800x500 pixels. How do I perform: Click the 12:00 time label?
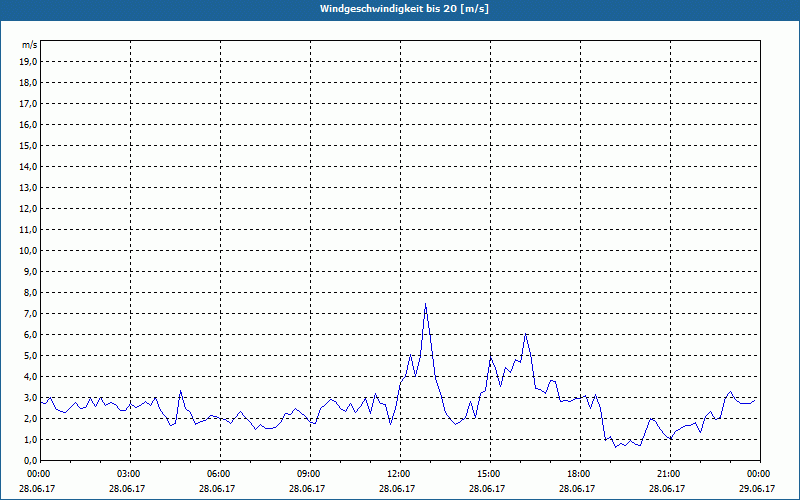[x=400, y=474]
